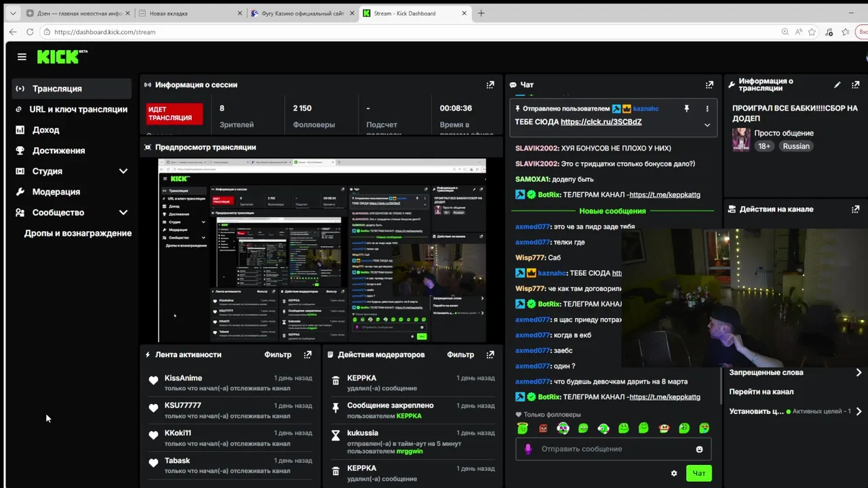Image resolution: width=868 pixels, height=488 pixels.
Task: Switch to the Новая вкладка tab
Action: [x=189, y=13]
